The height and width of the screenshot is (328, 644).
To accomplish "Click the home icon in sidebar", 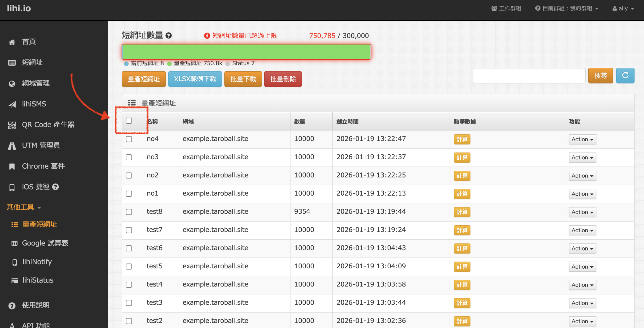I will point(12,42).
